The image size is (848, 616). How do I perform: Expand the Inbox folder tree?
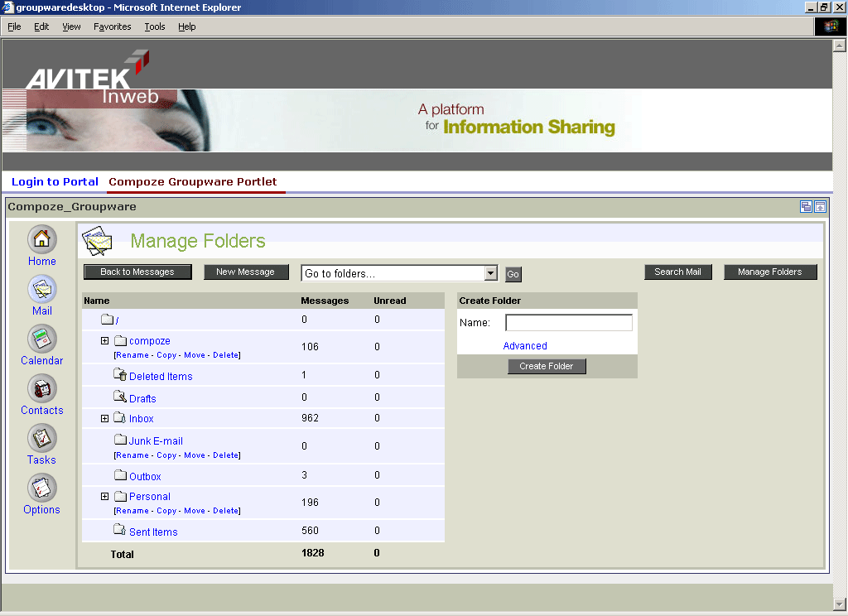pyautogui.click(x=105, y=419)
